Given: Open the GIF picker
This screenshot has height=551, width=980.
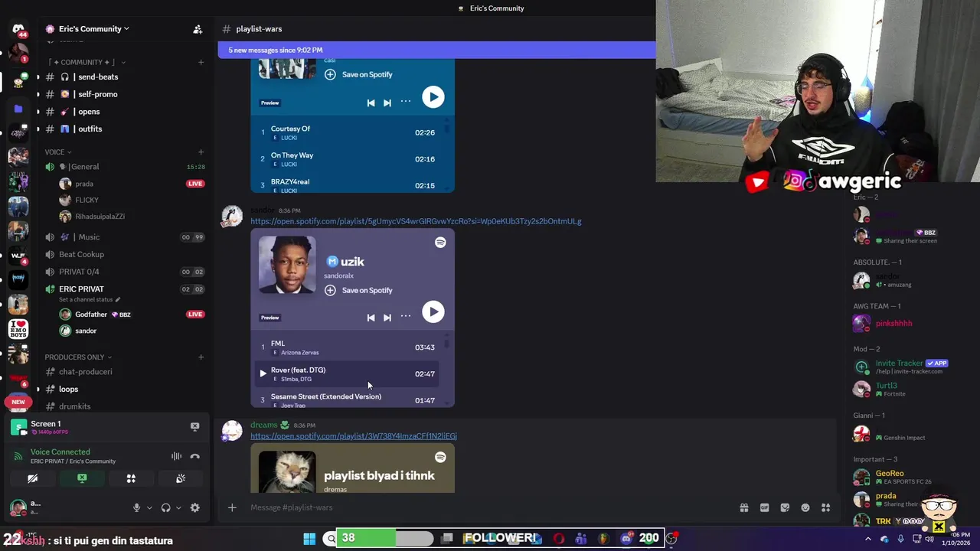Looking at the screenshot, I should tap(764, 507).
